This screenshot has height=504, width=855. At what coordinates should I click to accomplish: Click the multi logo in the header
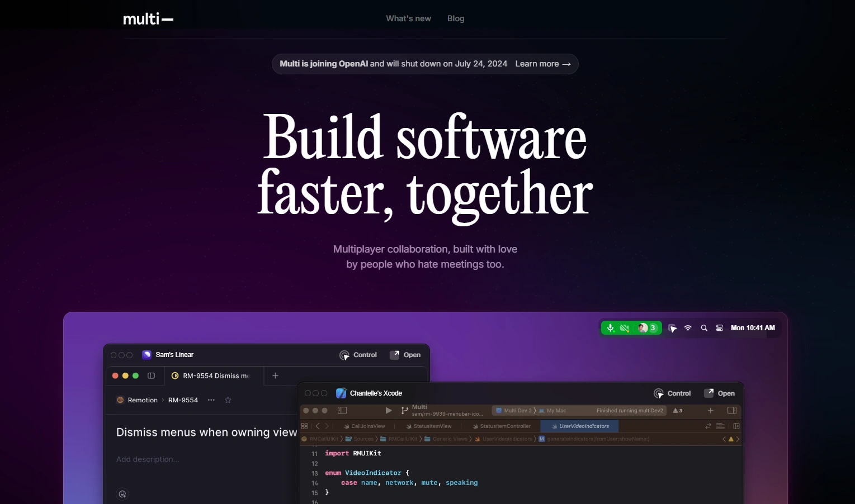(148, 19)
